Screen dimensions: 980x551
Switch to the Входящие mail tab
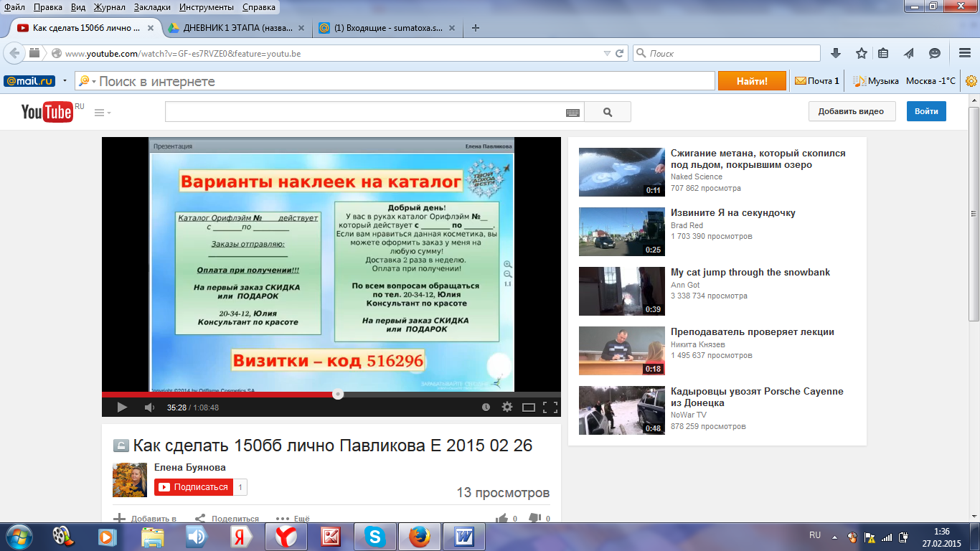(x=387, y=28)
